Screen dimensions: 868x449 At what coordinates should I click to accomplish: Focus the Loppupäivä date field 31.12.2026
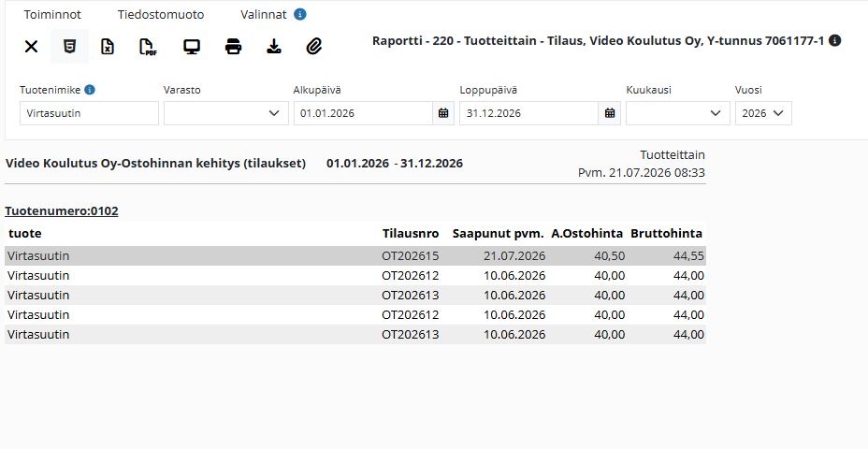pos(529,113)
